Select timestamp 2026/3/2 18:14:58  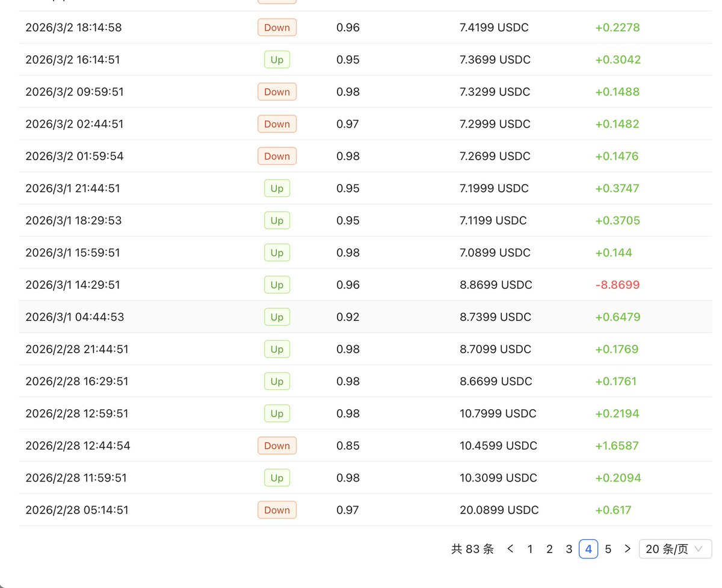pyautogui.click(x=73, y=27)
